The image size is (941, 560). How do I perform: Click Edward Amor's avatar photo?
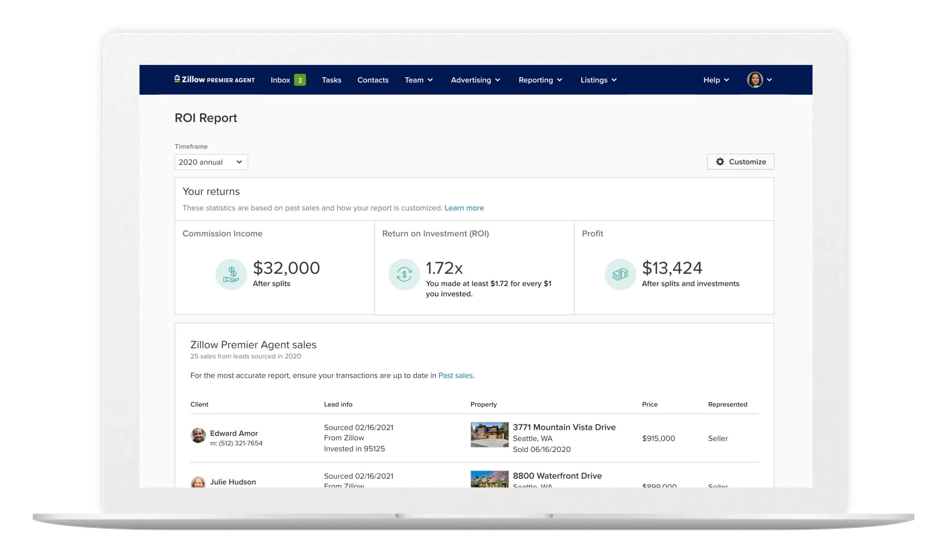click(198, 435)
